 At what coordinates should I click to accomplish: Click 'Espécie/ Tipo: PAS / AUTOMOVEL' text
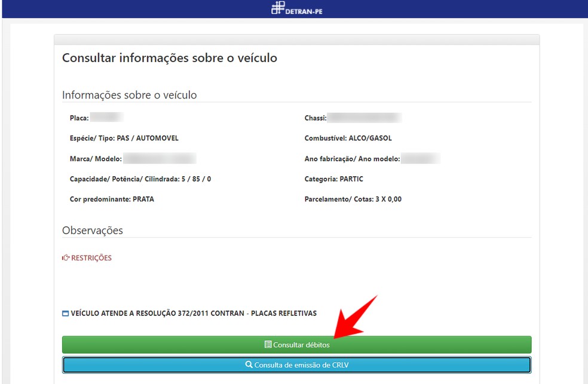coord(124,138)
